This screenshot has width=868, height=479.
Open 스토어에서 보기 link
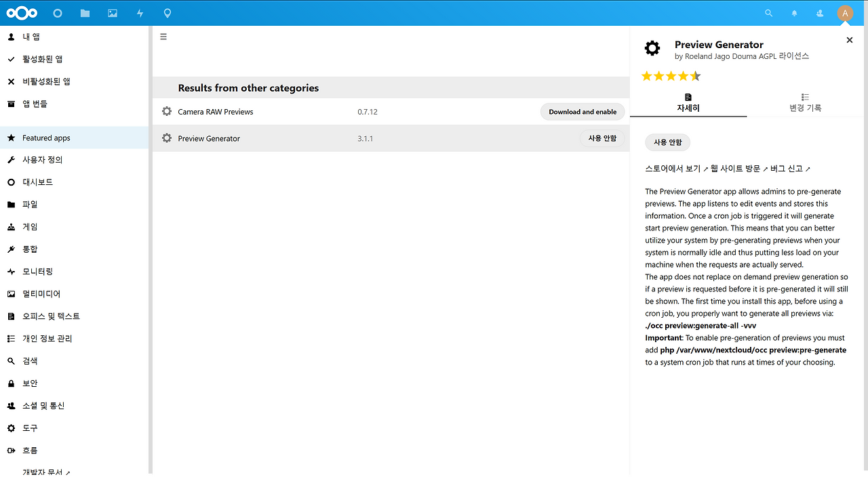click(676, 168)
